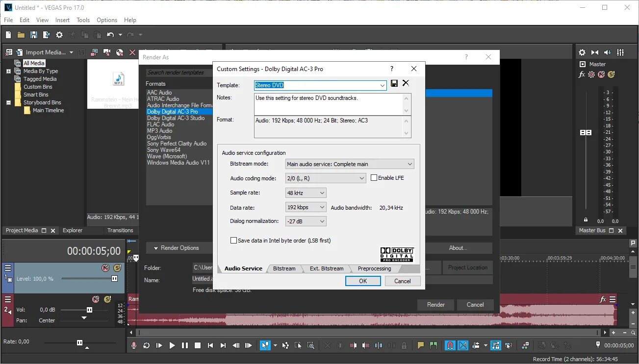Image resolution: width=639 pixels, height=364 pixels.
Task: Open Audio coding mode dropdown
Action: click(362, 178)
